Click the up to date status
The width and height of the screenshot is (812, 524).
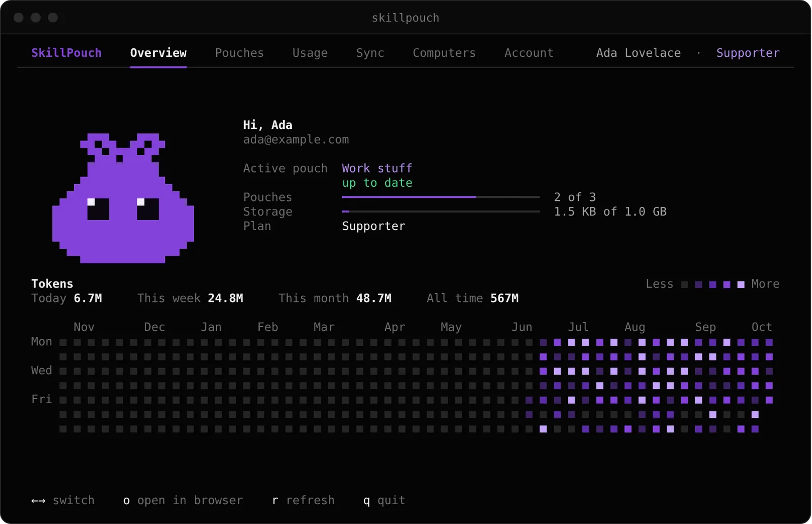[377, 183]
